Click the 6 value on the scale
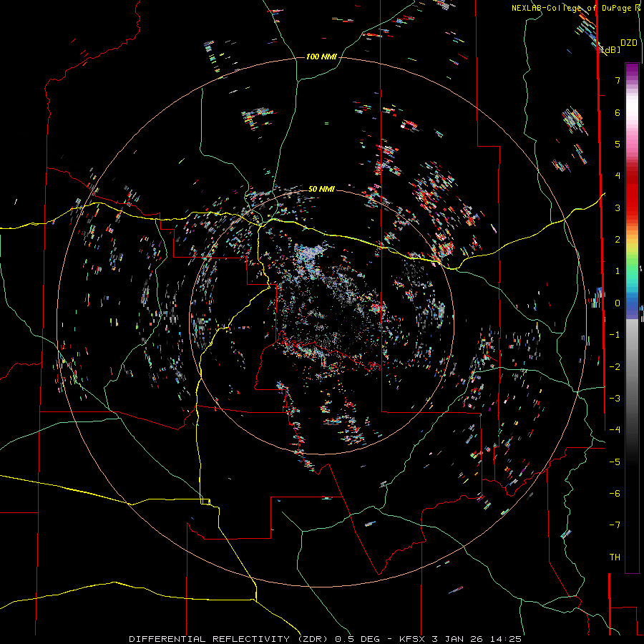 pyautogui.click(x=618, y=112)
